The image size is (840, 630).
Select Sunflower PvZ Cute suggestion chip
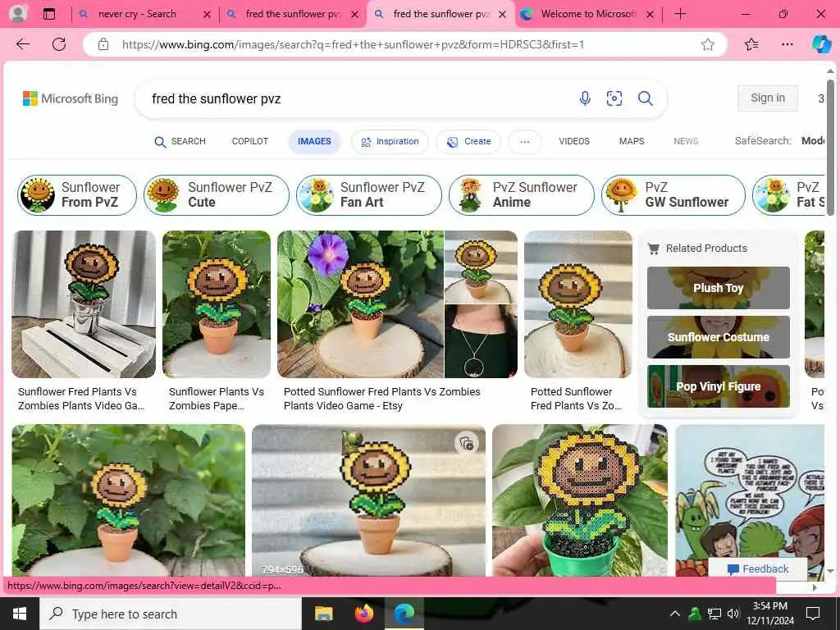[x=217, y=195]
